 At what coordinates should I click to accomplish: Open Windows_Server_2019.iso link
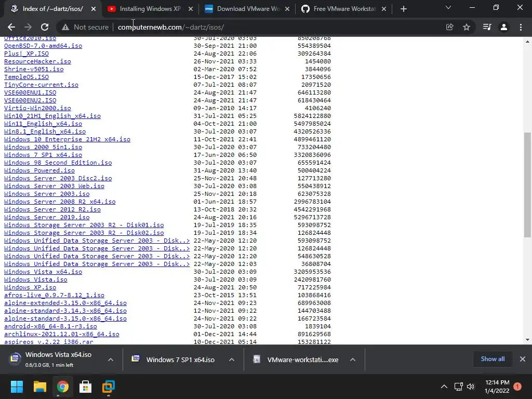(47, 218)
